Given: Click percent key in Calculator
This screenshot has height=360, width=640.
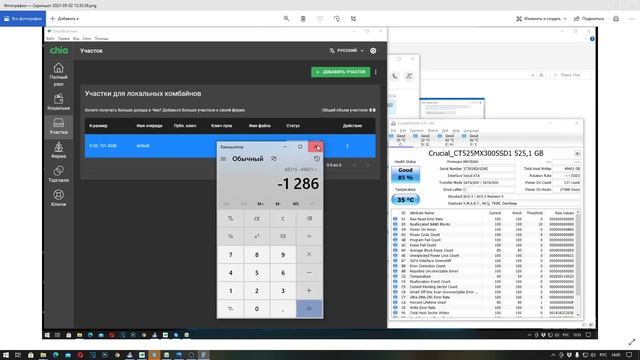Looking at the screenshot, I should pyautogui.click(x=231, y=219).
